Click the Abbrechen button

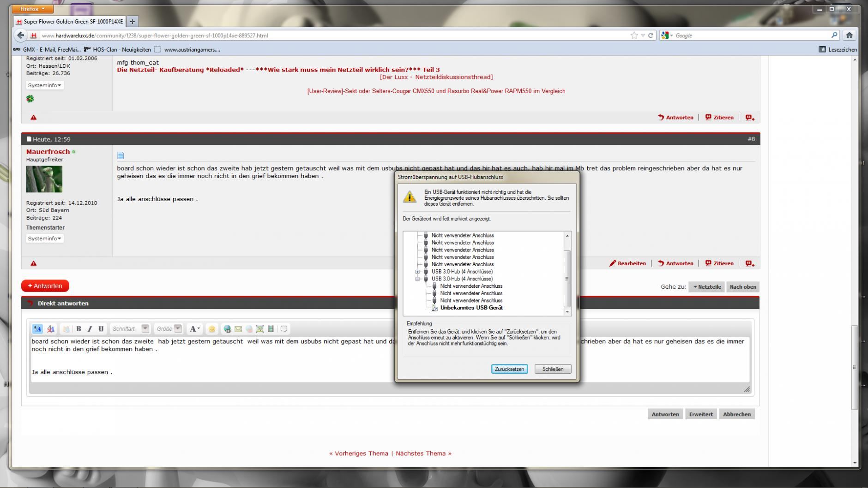coord(737,414)
